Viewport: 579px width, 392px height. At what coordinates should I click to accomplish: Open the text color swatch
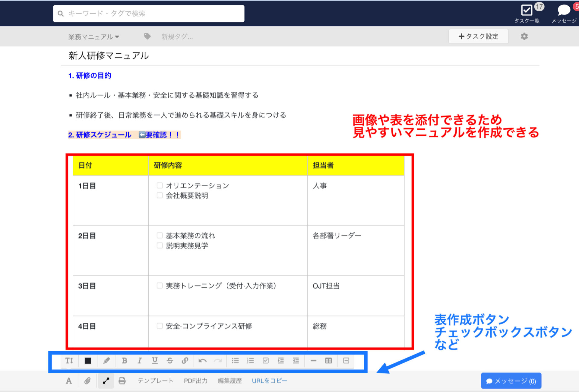coord(88,361)
